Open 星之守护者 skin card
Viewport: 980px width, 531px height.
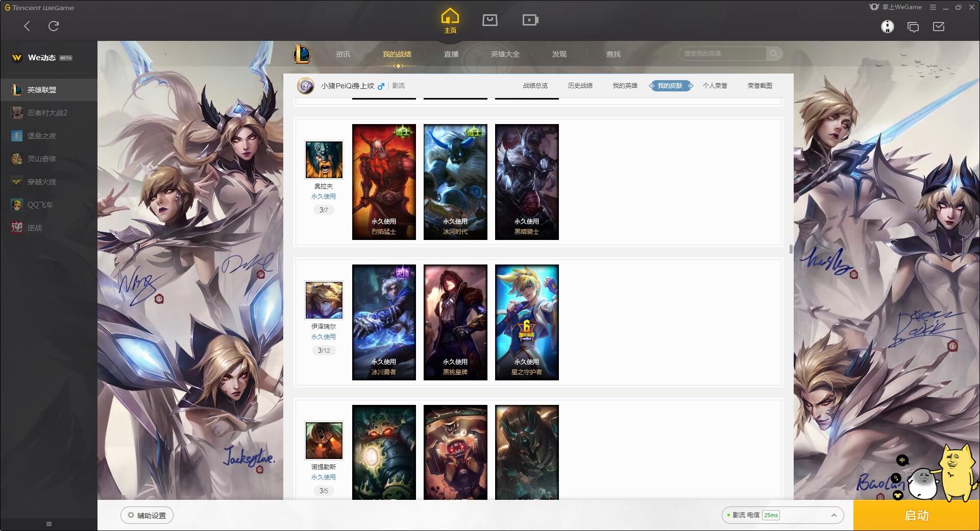(x=527, y=322)
